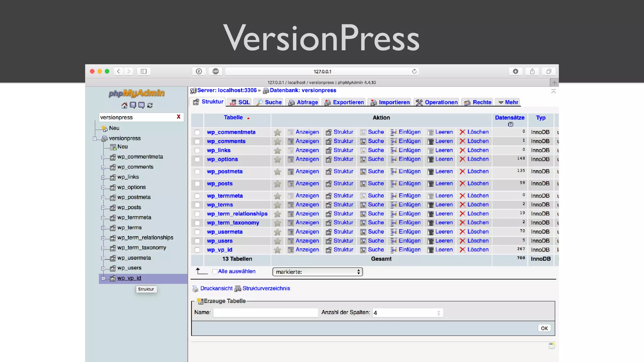
Task: Collapse top panel arrow icon
Action: coord(553,91)
